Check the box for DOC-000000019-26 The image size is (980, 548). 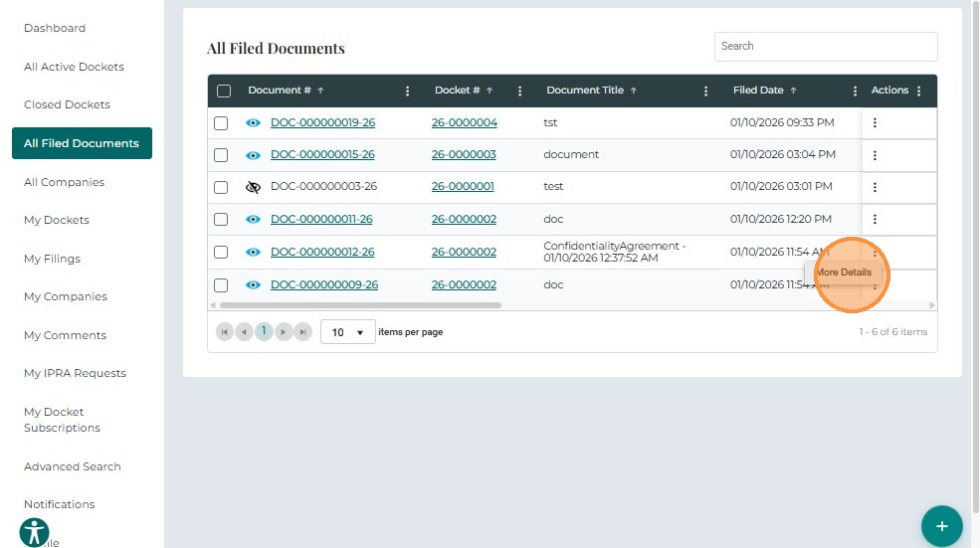(x=221, y=123)
